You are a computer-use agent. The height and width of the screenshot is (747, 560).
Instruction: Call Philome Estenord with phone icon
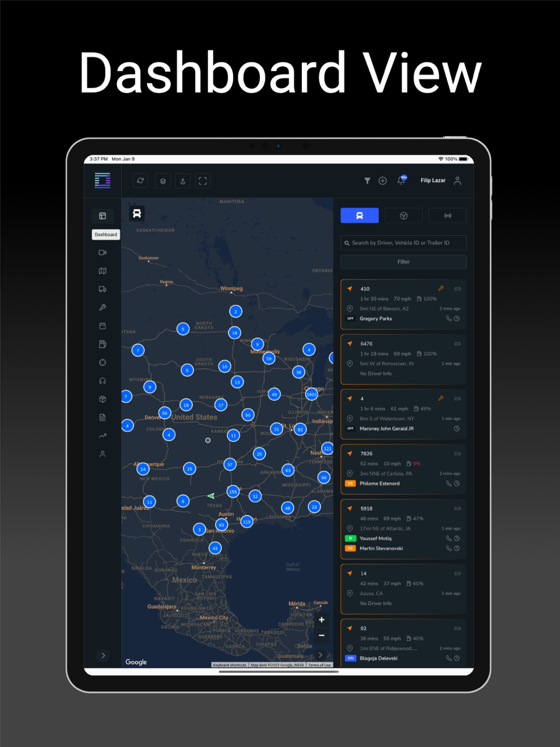[449, 483]
